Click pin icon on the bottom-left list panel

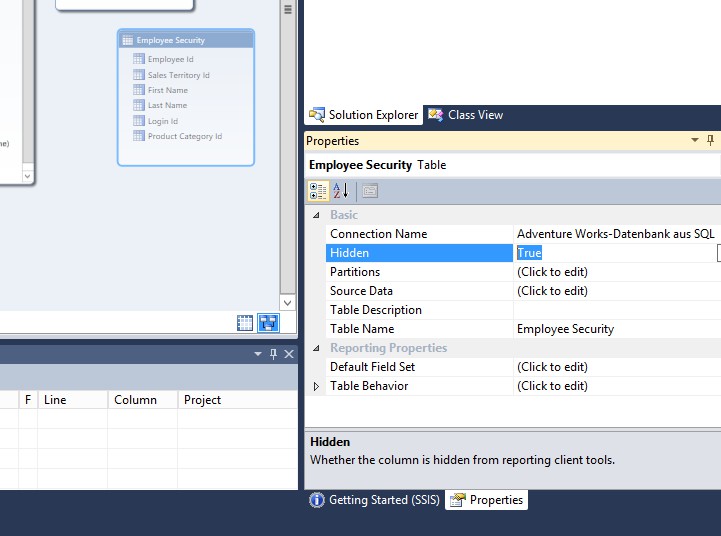(272, 354)
